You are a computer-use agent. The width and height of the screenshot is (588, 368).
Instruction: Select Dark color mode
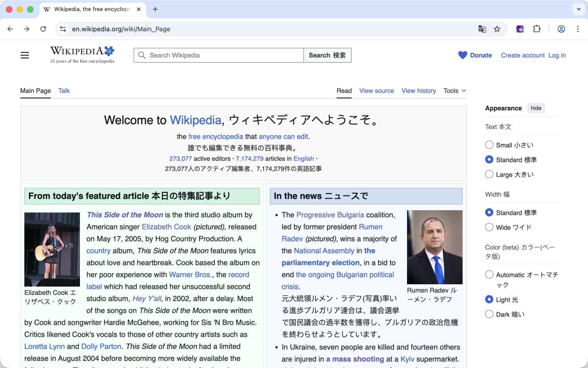coord(489,314)
